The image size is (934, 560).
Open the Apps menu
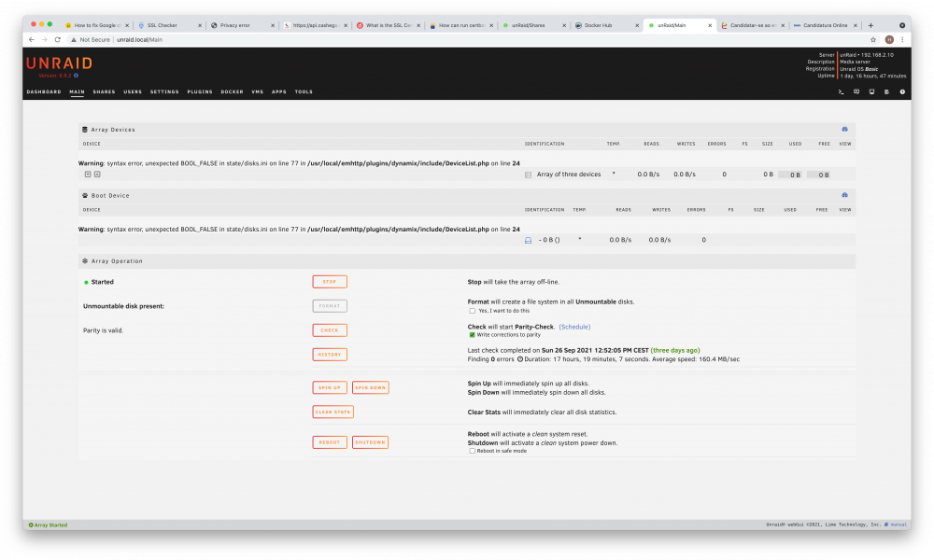(279, 91)
